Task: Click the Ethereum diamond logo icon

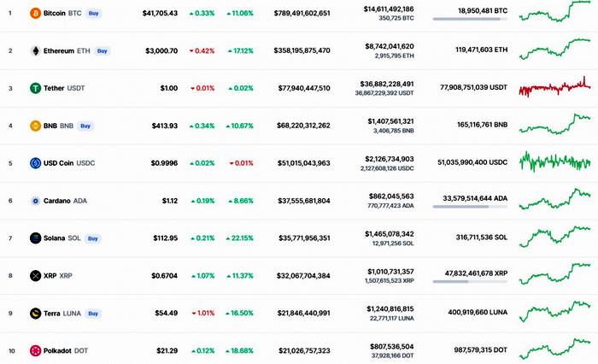Action: click(x=35, y=51)
